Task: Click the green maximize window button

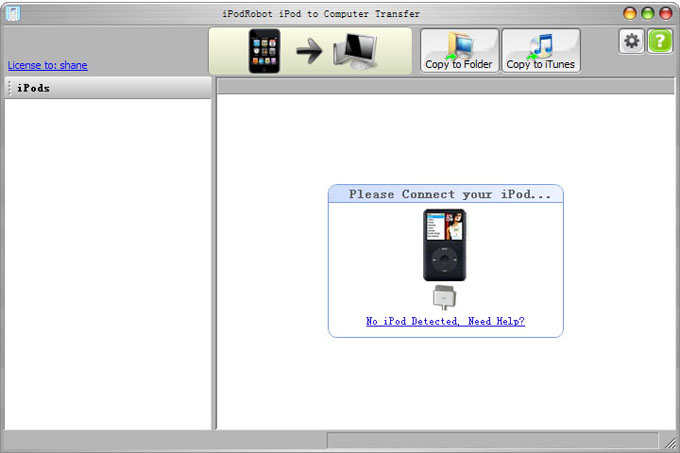Action: click(648, 13)
